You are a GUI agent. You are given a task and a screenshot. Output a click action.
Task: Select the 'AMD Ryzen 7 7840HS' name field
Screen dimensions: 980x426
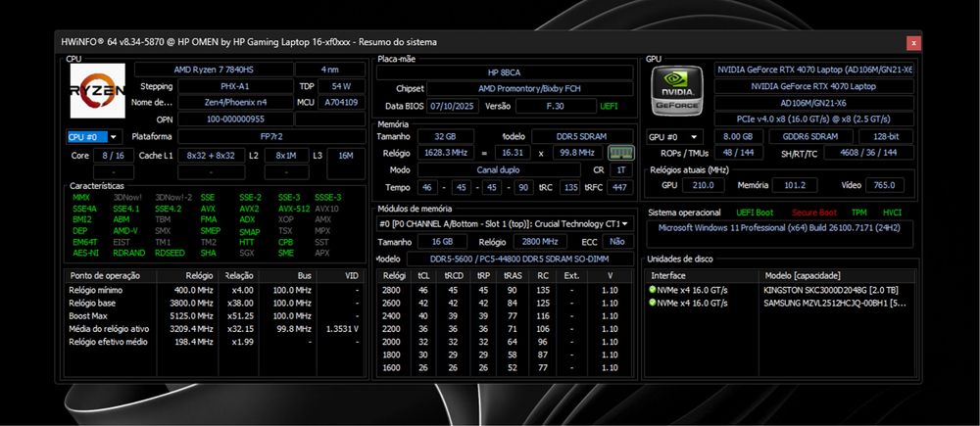tap(214, 70)
